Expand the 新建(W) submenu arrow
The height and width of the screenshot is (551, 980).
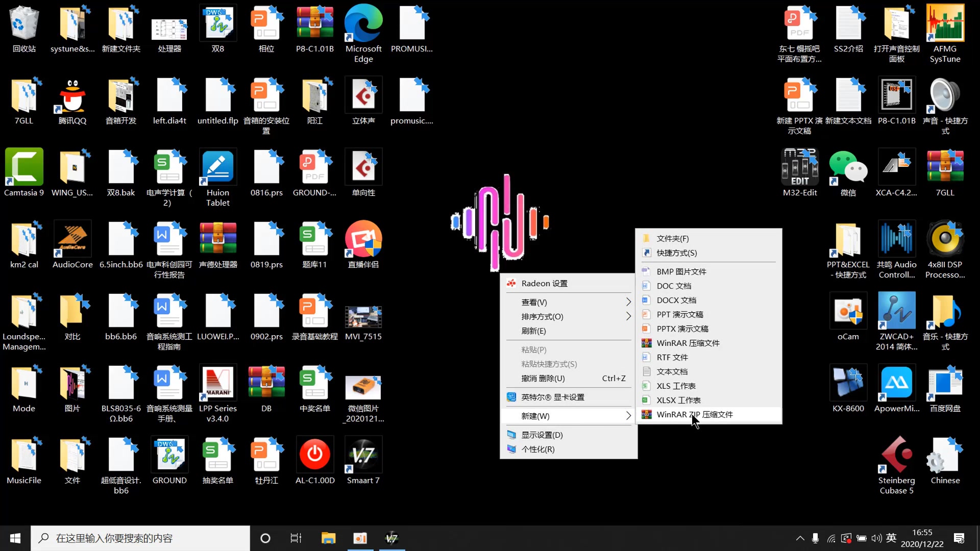point(628,416)
